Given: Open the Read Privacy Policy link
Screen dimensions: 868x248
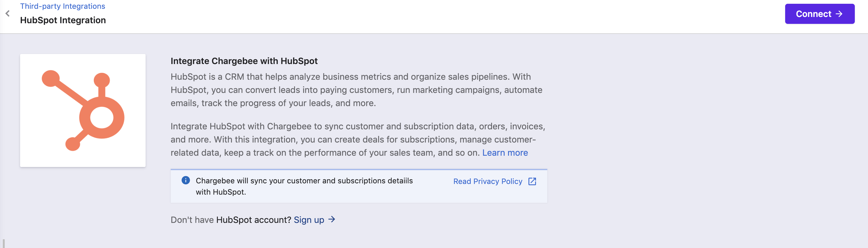Looking at the screenshot, I should click(487, 181).
